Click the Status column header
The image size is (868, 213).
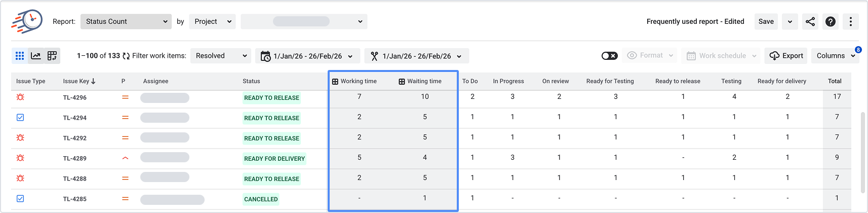tap(251, 81)
